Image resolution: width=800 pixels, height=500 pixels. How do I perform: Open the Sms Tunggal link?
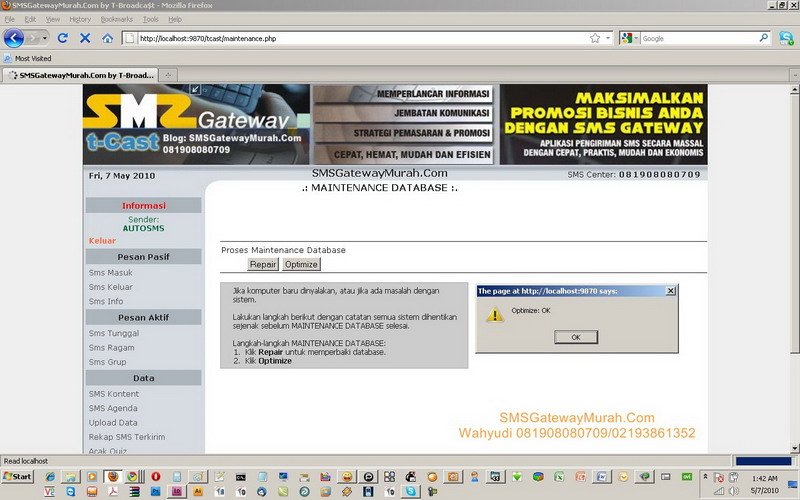click(114, 333)
